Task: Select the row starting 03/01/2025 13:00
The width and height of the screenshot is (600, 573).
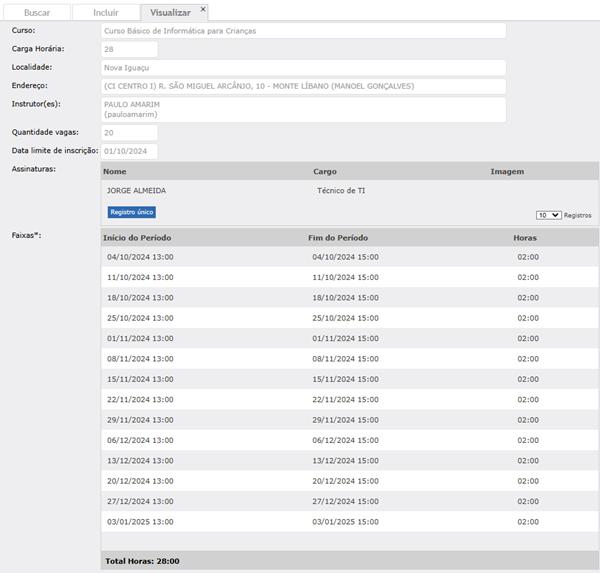Action: [140, 521]
